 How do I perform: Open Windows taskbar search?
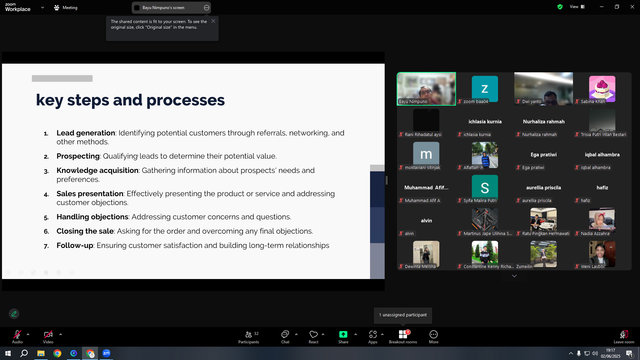click(24, 353)
